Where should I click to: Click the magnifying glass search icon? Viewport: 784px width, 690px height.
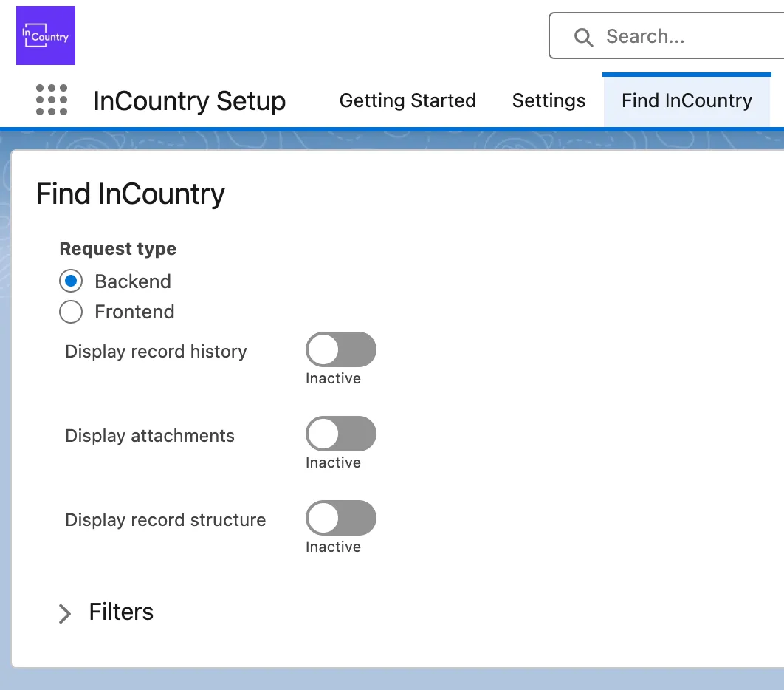click(x=583, y=37)
